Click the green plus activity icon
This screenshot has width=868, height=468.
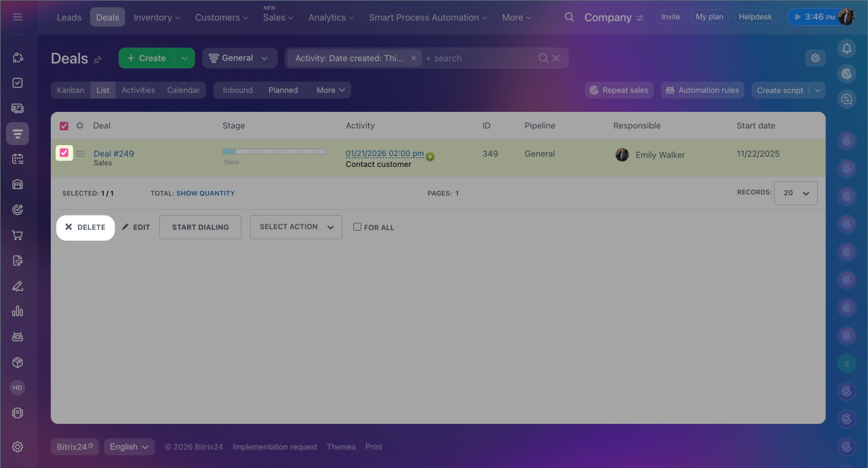[430, 157]
